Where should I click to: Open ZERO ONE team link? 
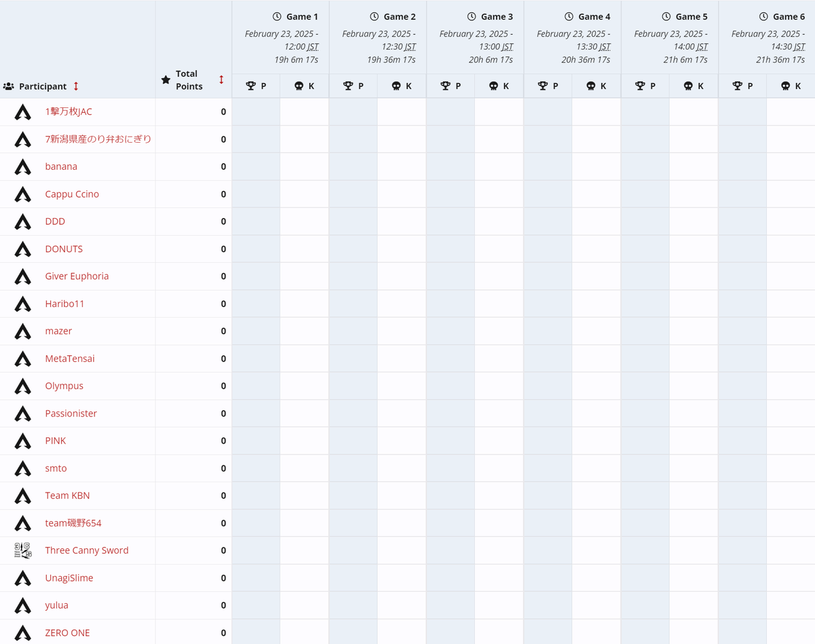67,632
